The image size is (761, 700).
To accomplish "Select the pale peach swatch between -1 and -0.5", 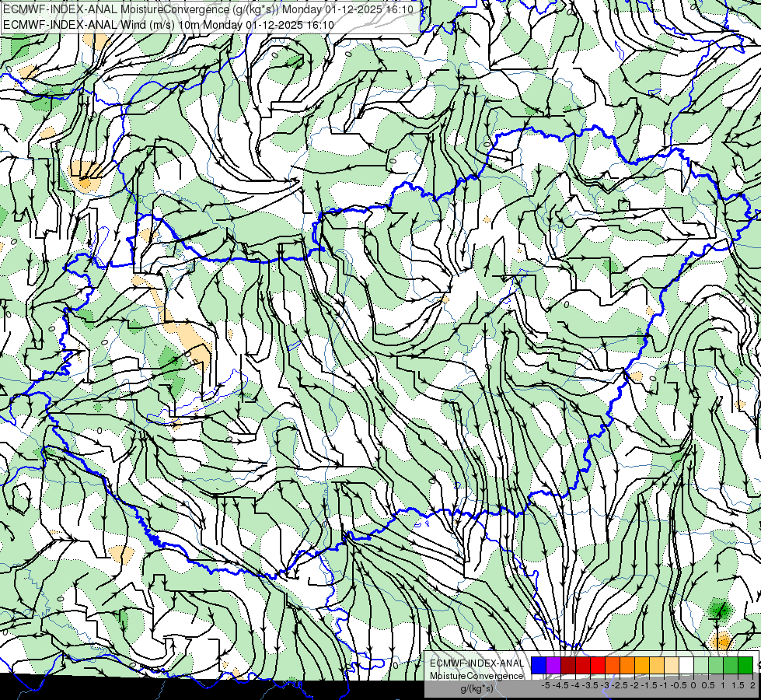I will [x=672, y=665].
